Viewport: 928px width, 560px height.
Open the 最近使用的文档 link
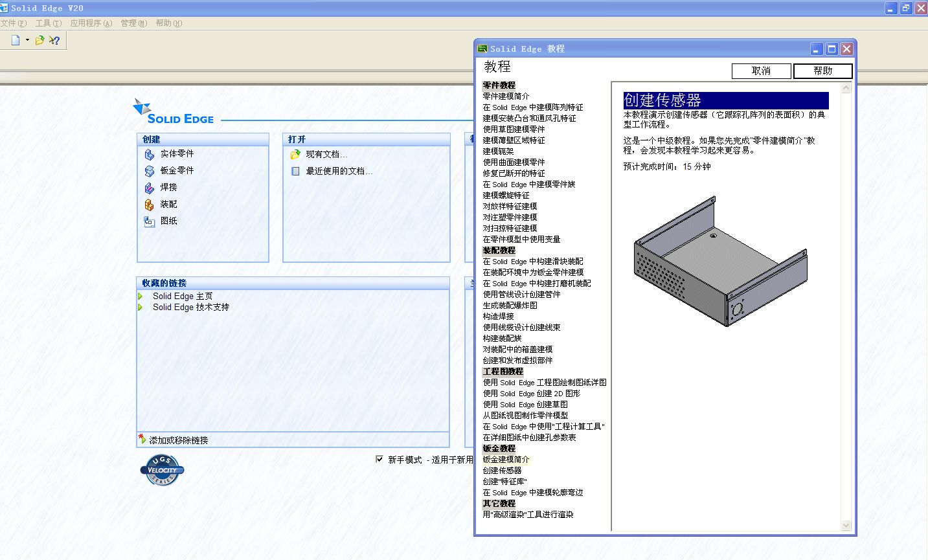click(339, 172)
